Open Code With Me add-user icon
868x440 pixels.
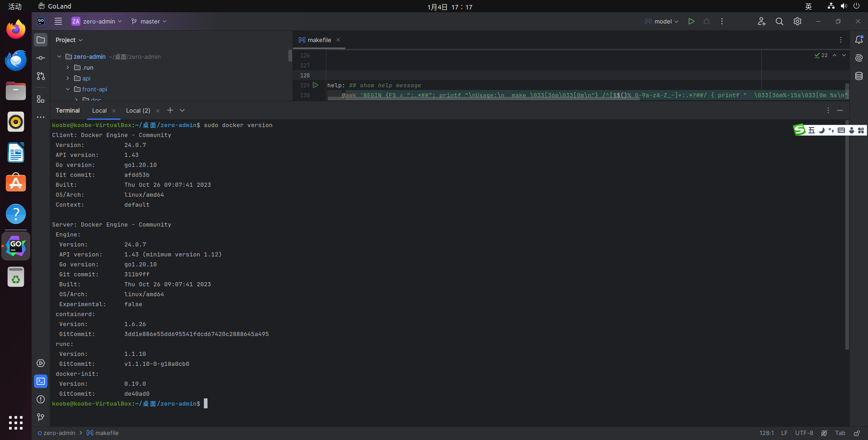click(x=761, y=21)
